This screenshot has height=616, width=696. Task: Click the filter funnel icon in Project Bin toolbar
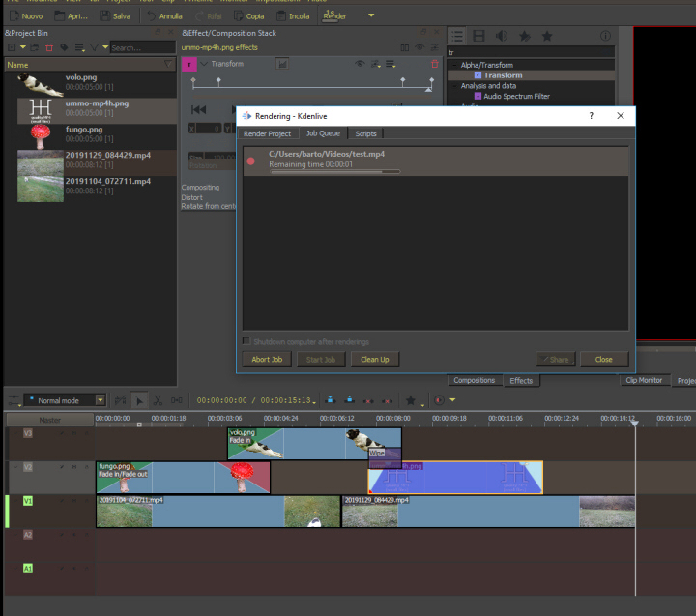(94, 47)
